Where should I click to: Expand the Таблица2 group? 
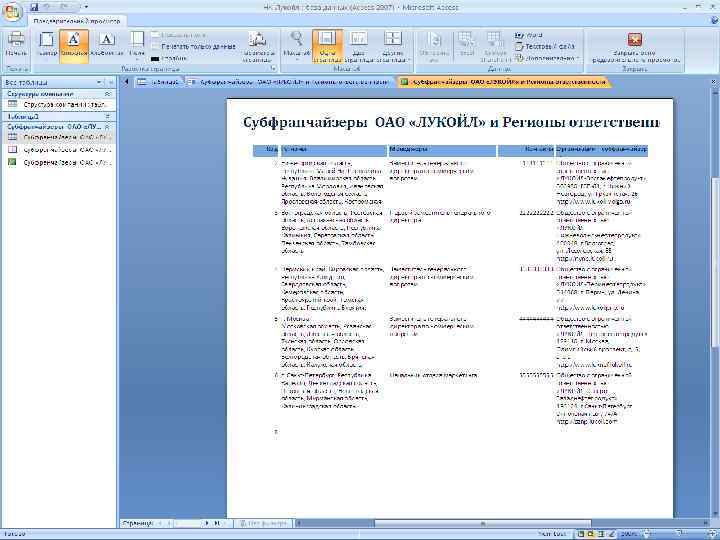click(108, 117)
